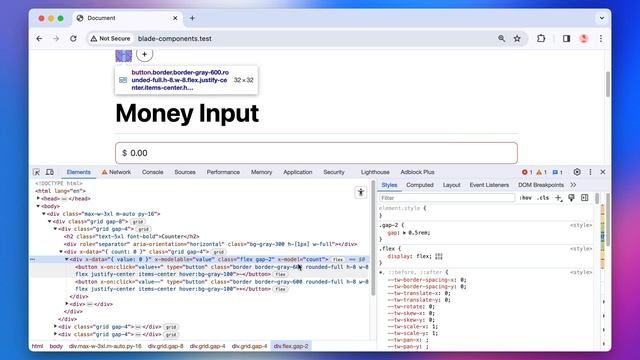Open the accessibility tree view button
Screen dimensions: 640x360
pos(360,192)
